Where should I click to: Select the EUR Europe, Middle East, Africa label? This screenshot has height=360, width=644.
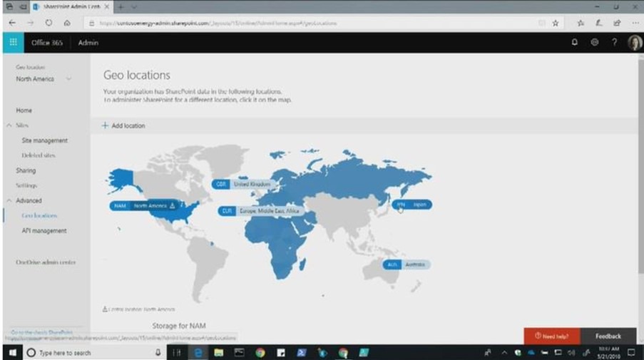pyautogui.click(x=260, y=211)
